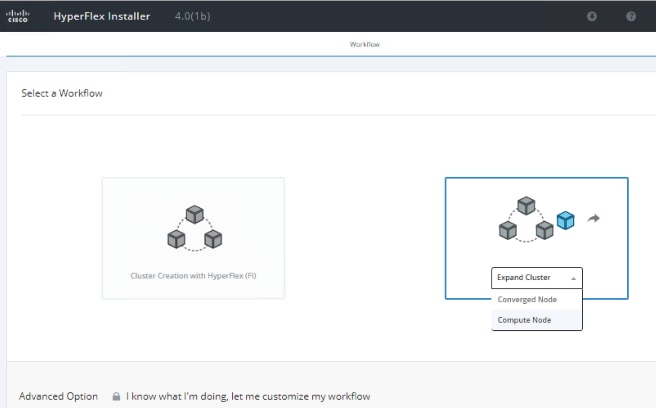Click the curved arrow icon in expand card
The width and height of the screenshot is (656, 408).
tap(593, 218)
